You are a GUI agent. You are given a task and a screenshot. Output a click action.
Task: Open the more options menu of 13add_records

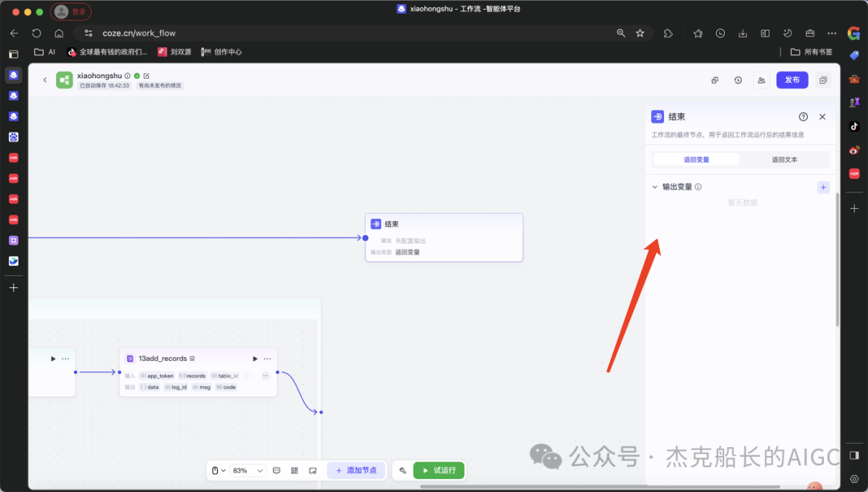(x=268, y=359)
